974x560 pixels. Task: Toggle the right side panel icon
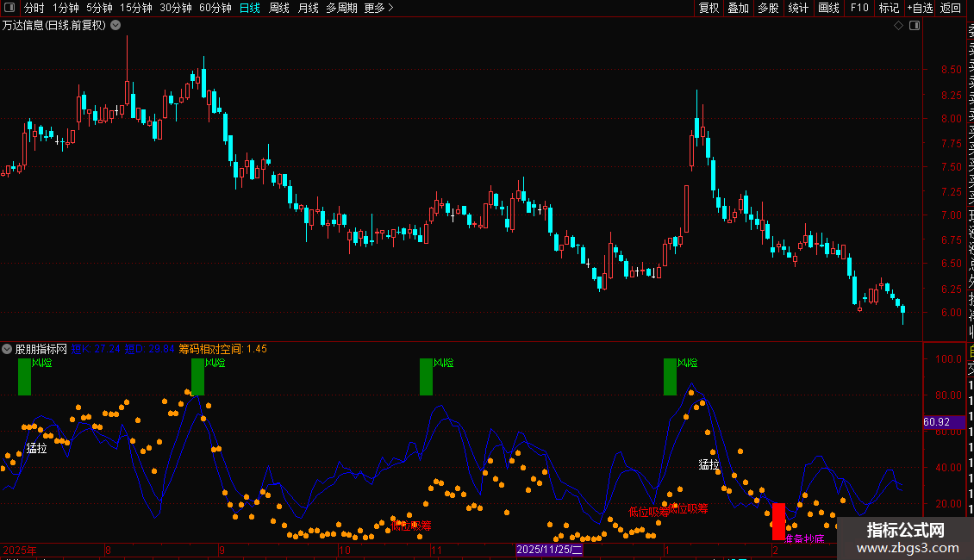(915, 26)
